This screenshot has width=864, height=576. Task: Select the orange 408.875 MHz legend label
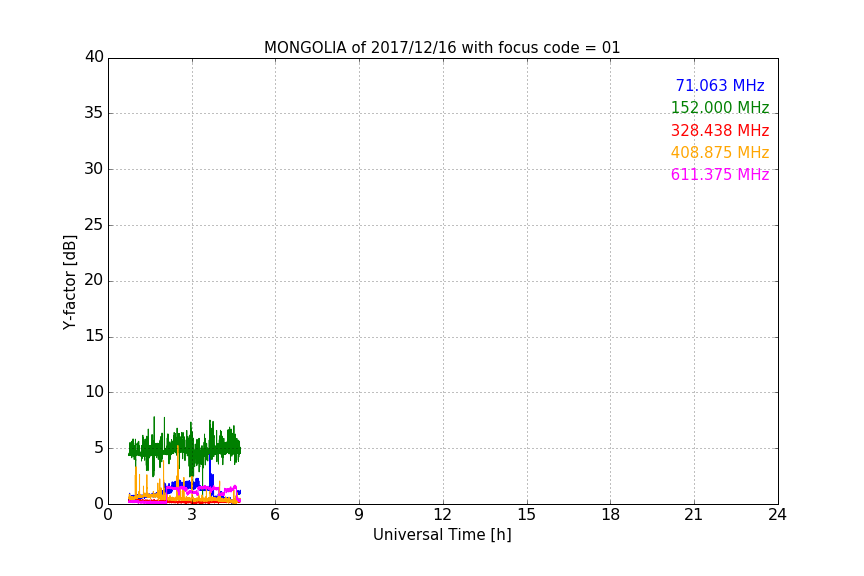pos(720,152)
